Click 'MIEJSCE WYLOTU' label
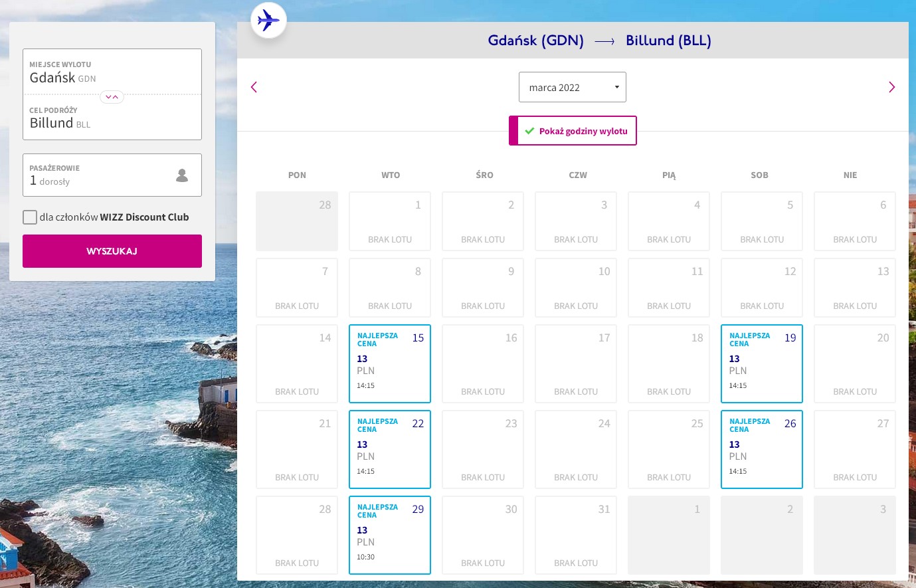 click(60, 64)
